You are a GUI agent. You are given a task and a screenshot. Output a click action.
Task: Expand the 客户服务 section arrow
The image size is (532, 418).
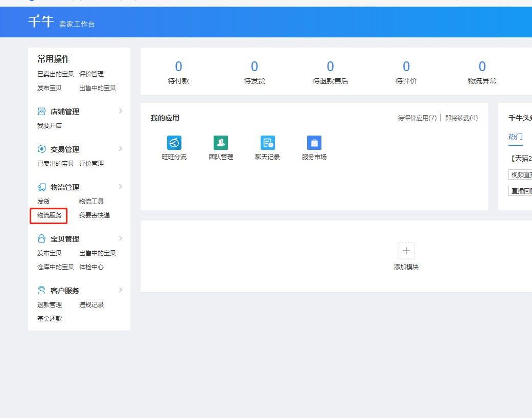(121, 290)
